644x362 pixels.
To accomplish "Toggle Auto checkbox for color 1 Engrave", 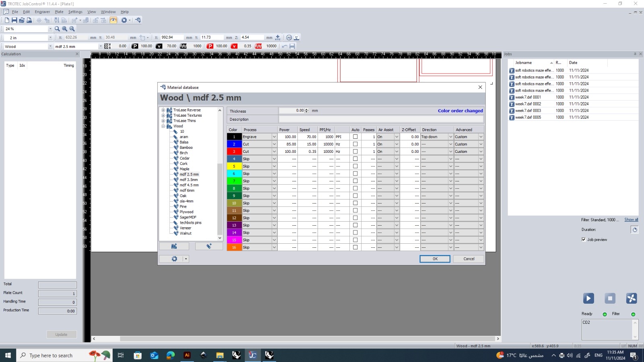I will 355,137.
